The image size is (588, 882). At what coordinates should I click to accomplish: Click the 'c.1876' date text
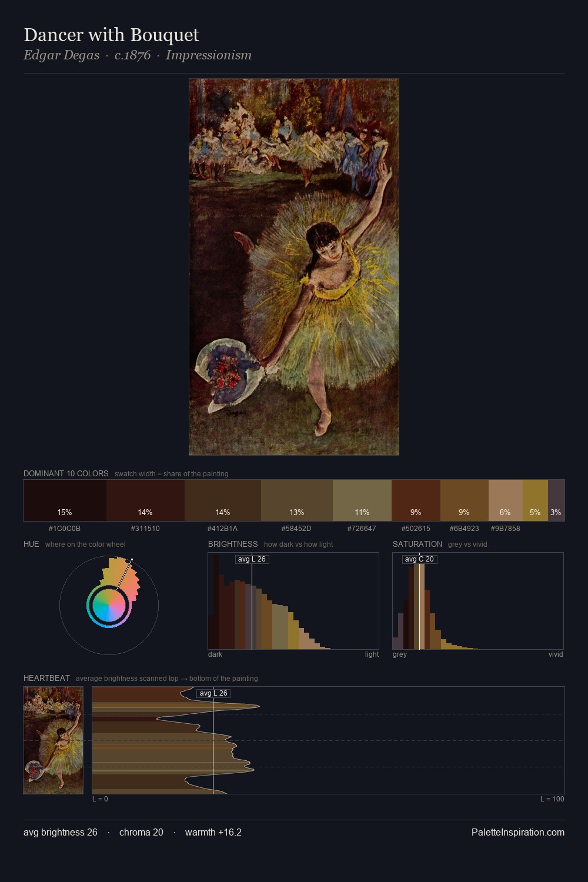[x=132, y=55]
